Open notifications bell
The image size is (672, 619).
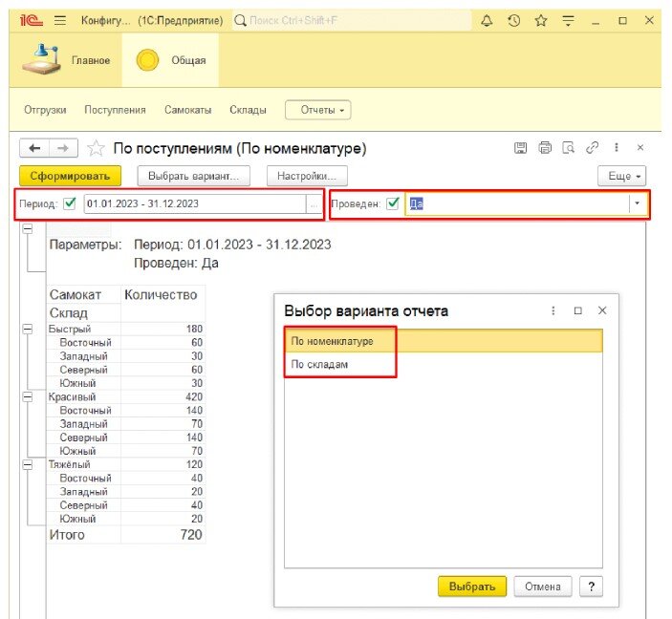pyautogui.click(x=487, y=20)
